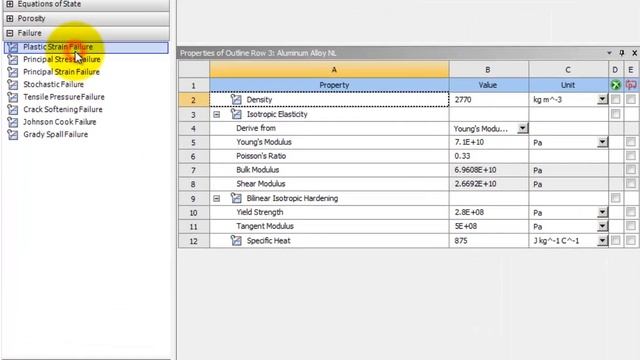Click the Plastic Strain Failure icon

pos(13,47)
